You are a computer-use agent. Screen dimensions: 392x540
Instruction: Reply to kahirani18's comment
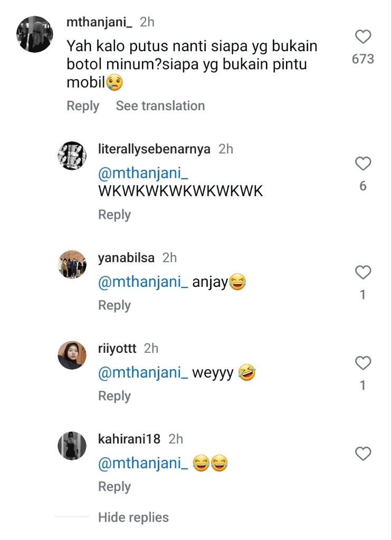(114, 487)
